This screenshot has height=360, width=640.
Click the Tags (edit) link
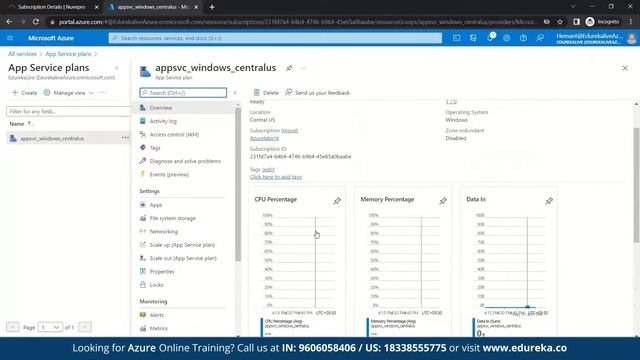tap(268, 169)
